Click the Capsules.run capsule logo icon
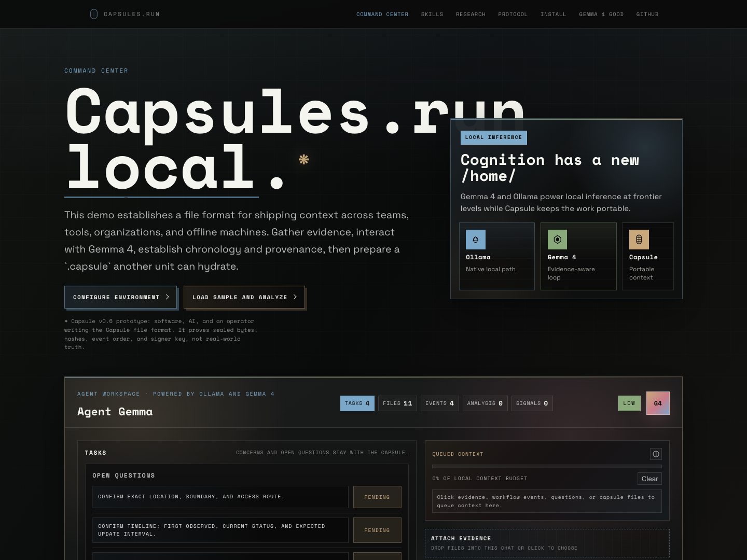 94,14
